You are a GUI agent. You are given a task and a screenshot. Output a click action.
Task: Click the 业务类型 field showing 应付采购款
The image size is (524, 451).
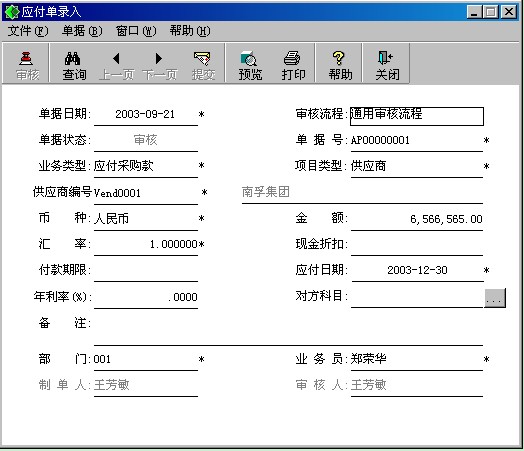point(146,166)
